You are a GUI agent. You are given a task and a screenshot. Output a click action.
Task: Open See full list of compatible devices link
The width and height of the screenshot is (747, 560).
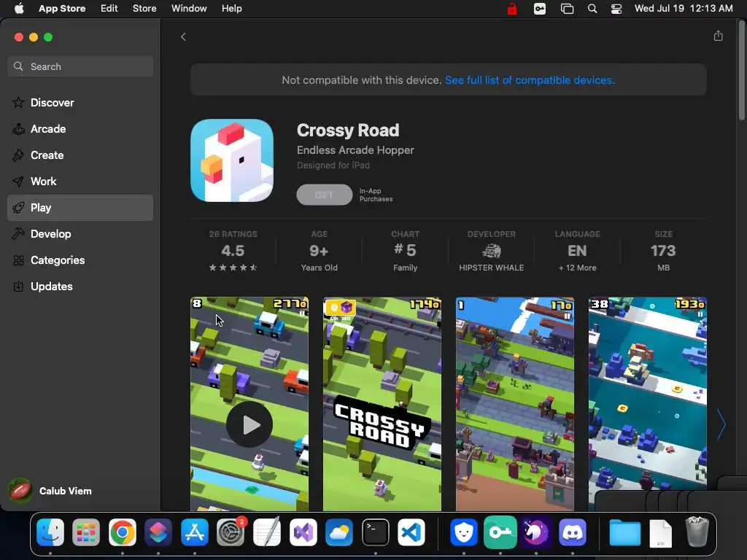point(530,80)
